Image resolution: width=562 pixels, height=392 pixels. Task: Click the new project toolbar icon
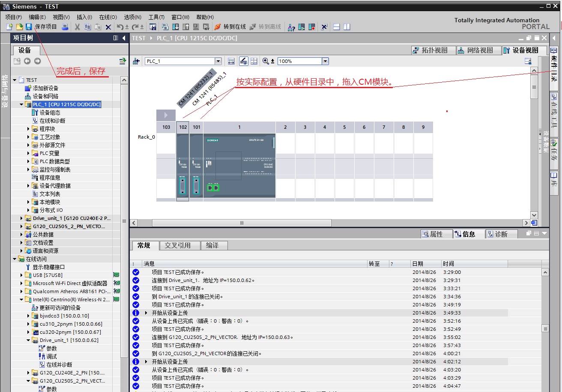9,27
